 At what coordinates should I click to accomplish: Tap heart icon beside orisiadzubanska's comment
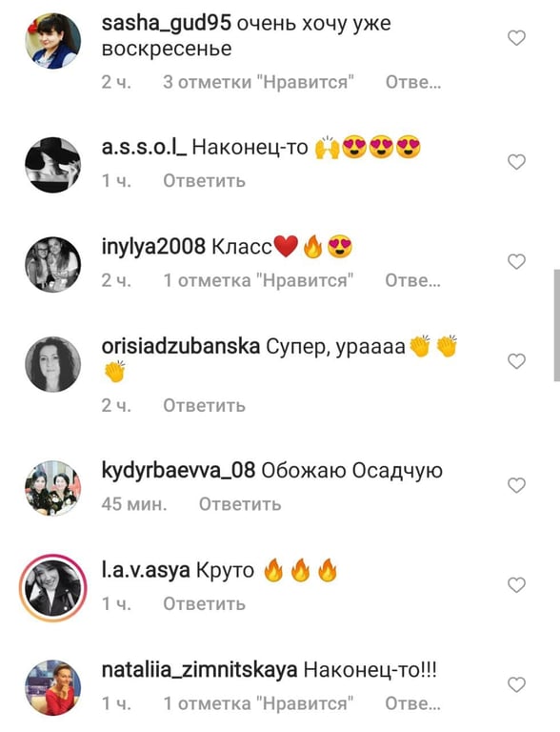(516, 361)
